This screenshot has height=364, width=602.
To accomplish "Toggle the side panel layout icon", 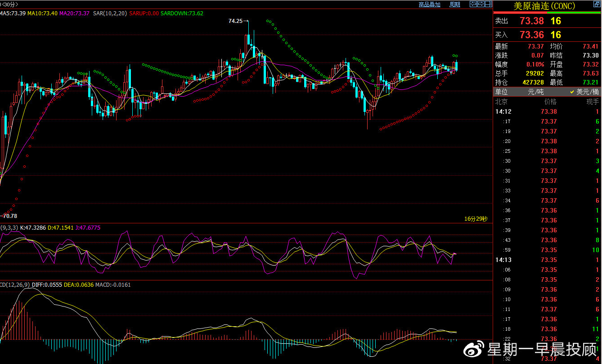I will click(x=488, y=4).
